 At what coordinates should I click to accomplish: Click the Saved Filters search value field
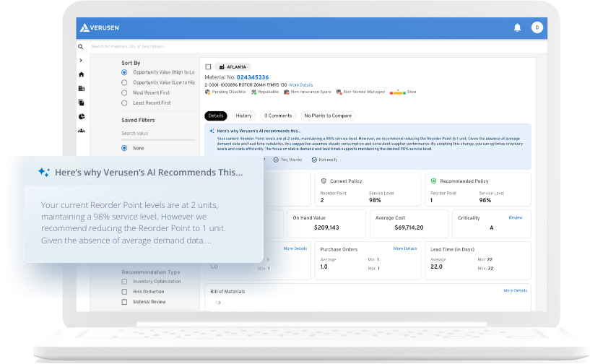click(x=157, y=134)
